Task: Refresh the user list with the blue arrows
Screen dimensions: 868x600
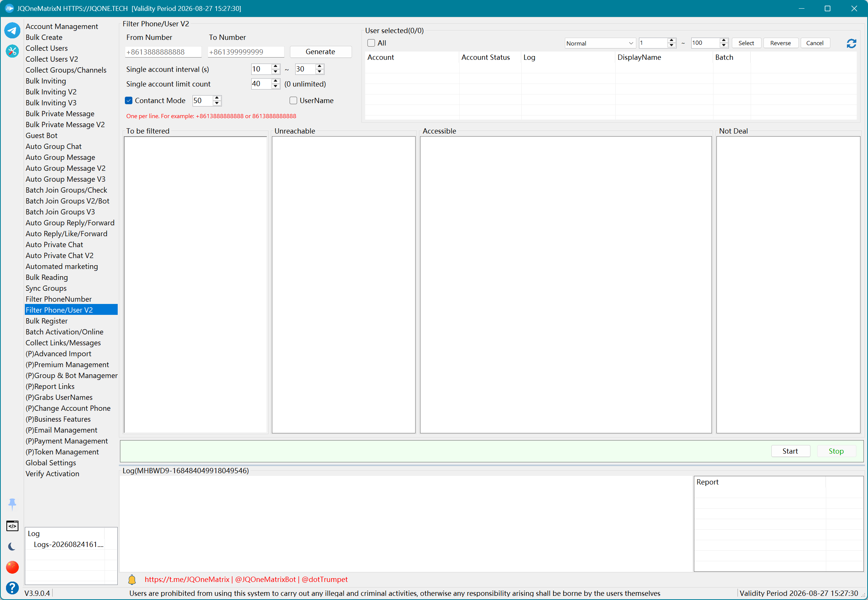Action: 851,44
